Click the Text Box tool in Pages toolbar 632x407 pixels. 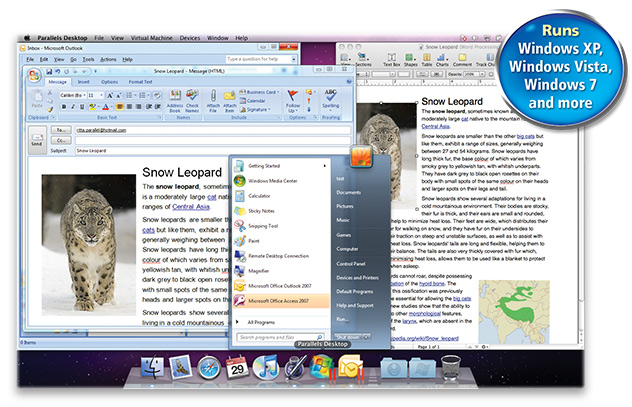391,60
